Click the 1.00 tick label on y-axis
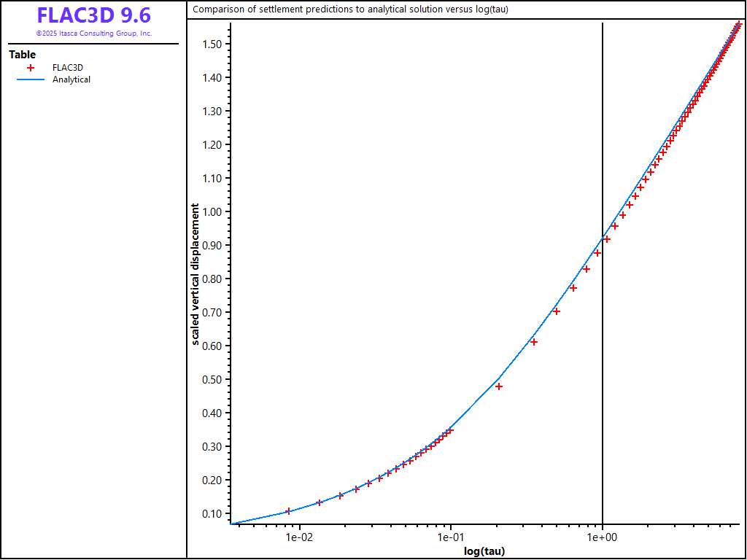 (x=211, y=212)
